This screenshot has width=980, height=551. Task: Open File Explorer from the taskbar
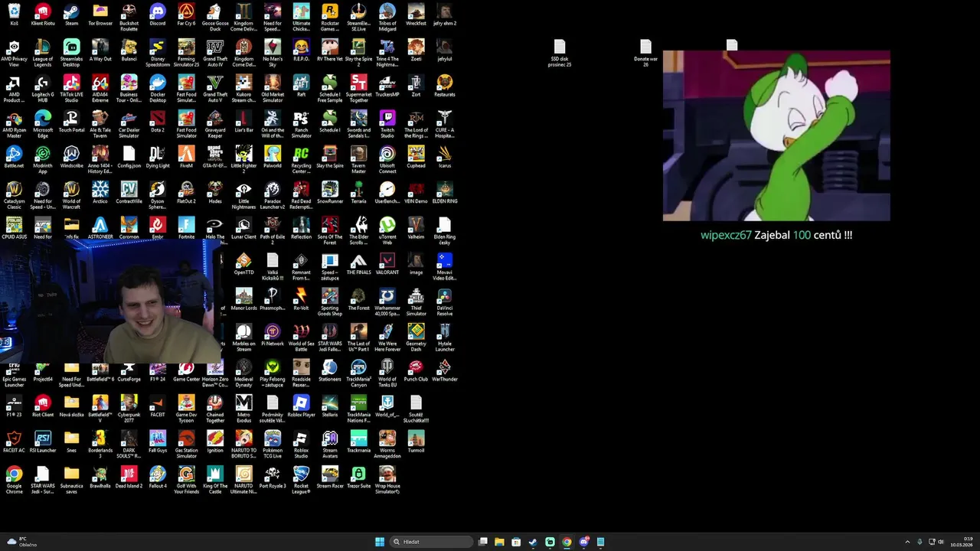point(499,542)
